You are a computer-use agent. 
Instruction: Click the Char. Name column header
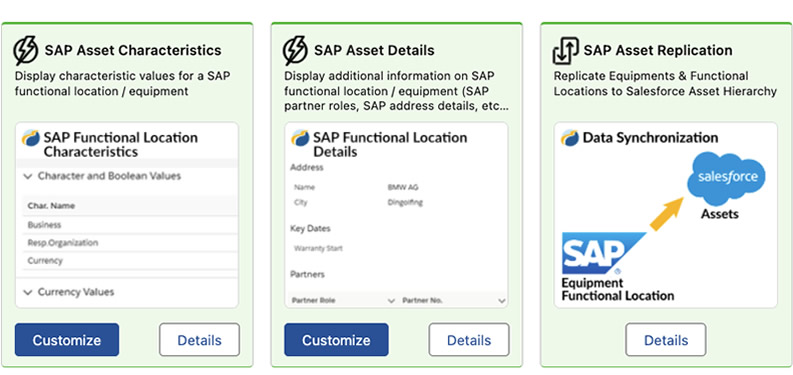(x=51, y=206)
